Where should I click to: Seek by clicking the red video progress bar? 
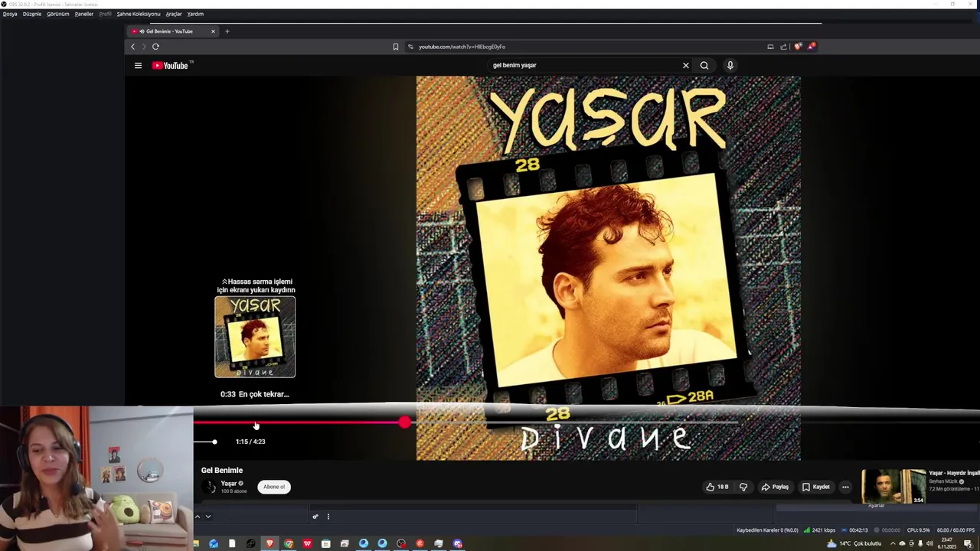(299, 422)
